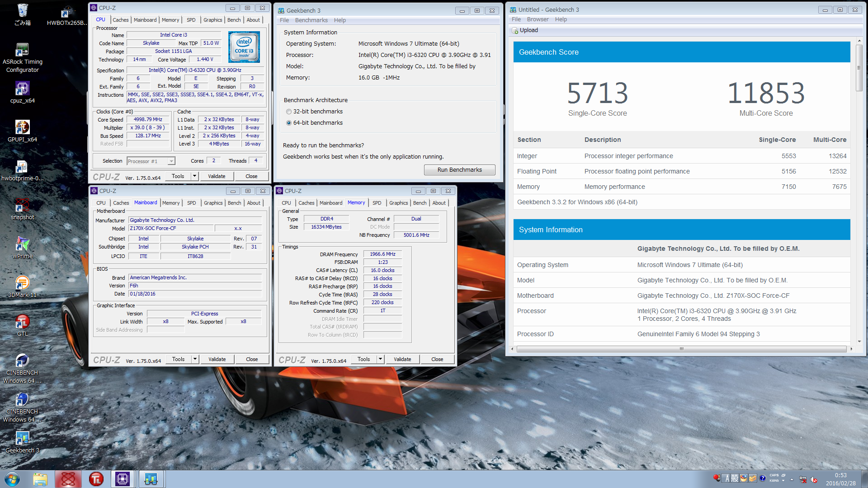Screen dimensions: 868x488
Task: Switch to SPD tab in Mainboard CPU-Z window
Action: point(192,203)
